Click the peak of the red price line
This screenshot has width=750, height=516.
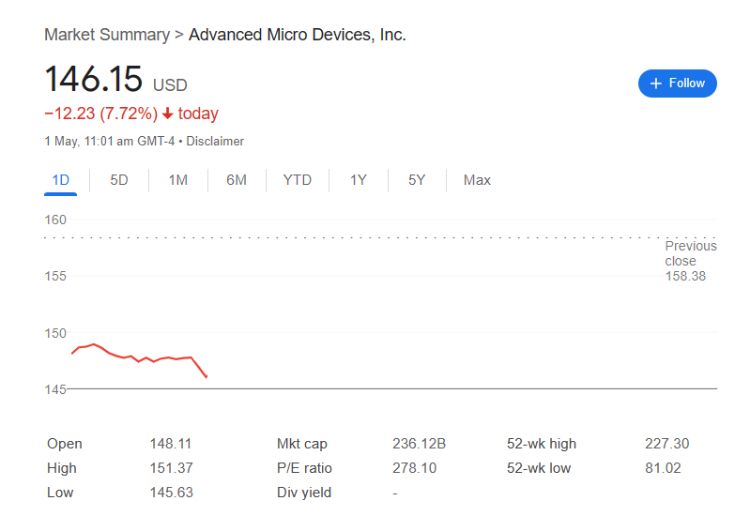coord(94,344)
